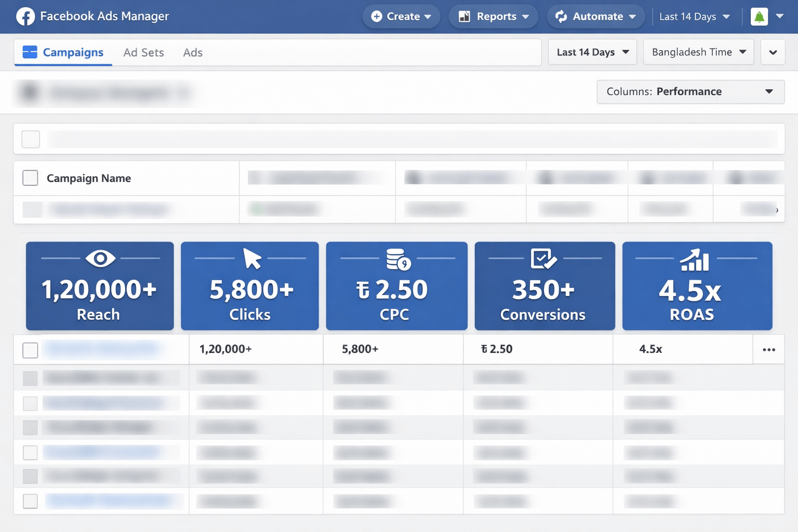Click the 4.5x ROAS summary card
Screen dimensions: 798x532
697,286
